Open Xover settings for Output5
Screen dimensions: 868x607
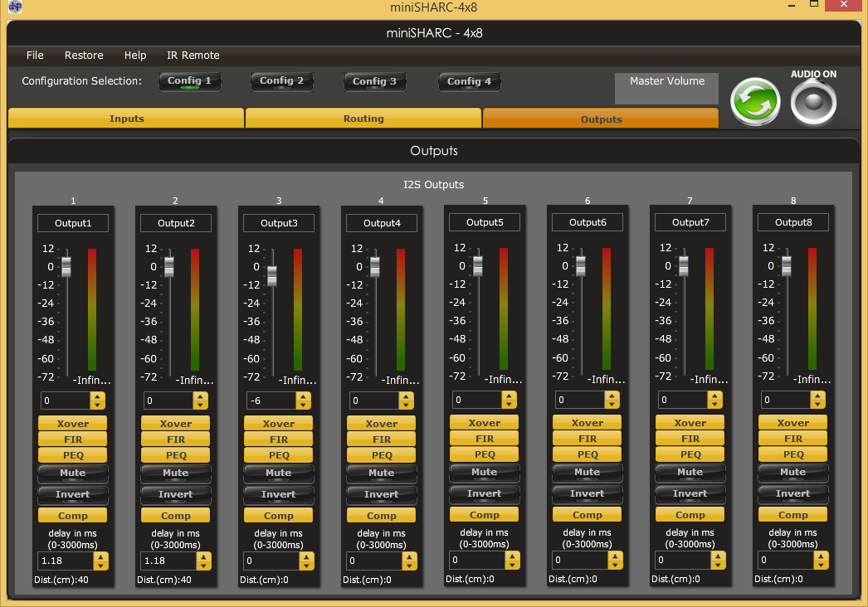pos(485,423)
